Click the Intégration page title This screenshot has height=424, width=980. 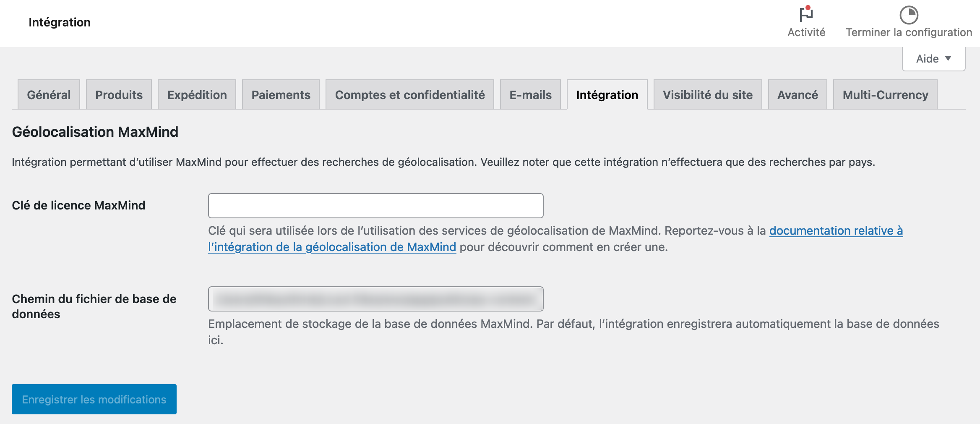(60, 22)
